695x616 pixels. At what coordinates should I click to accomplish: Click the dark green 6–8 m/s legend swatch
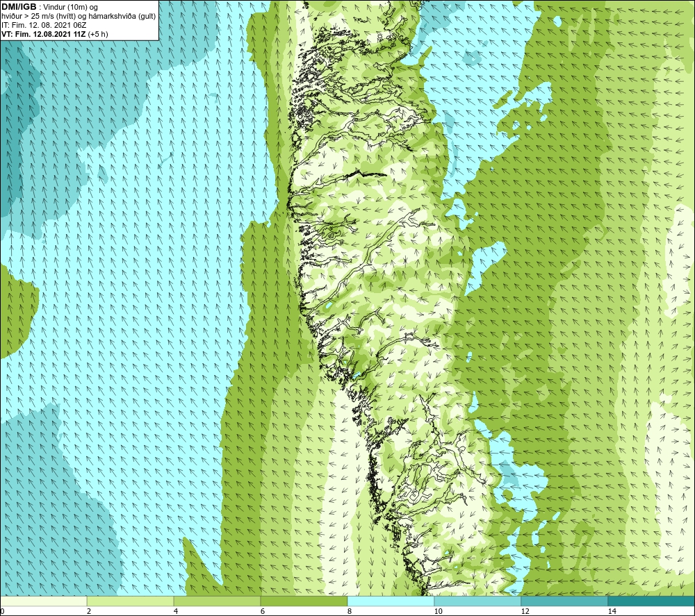coord(304,601)
